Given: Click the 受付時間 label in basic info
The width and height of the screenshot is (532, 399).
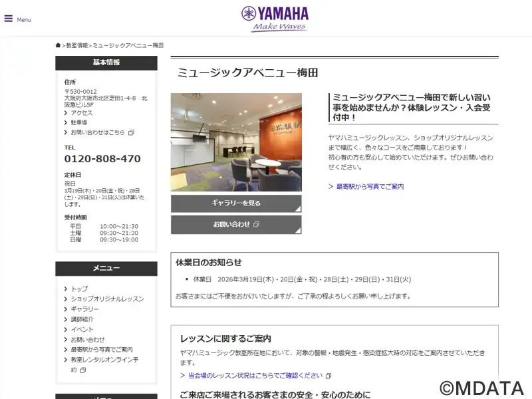Looking at the screenshot, I should point(75,217).
